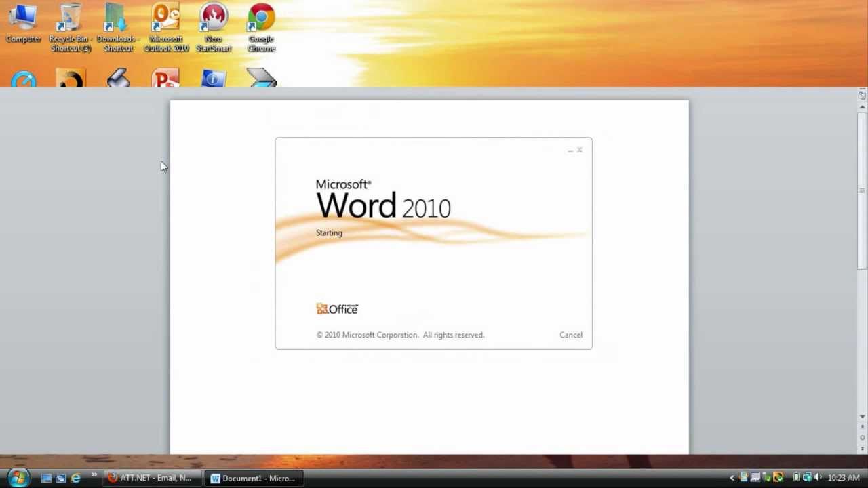Click the yellow security shield tray icon

pyautogui.click(x=778, y=477)
